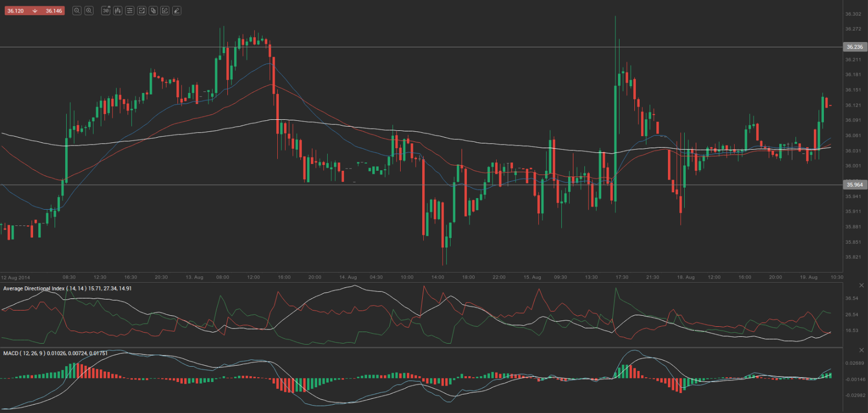868x413 pixels.
Task: Zoom in on the price chart
Action: click(x=89, y=11)
